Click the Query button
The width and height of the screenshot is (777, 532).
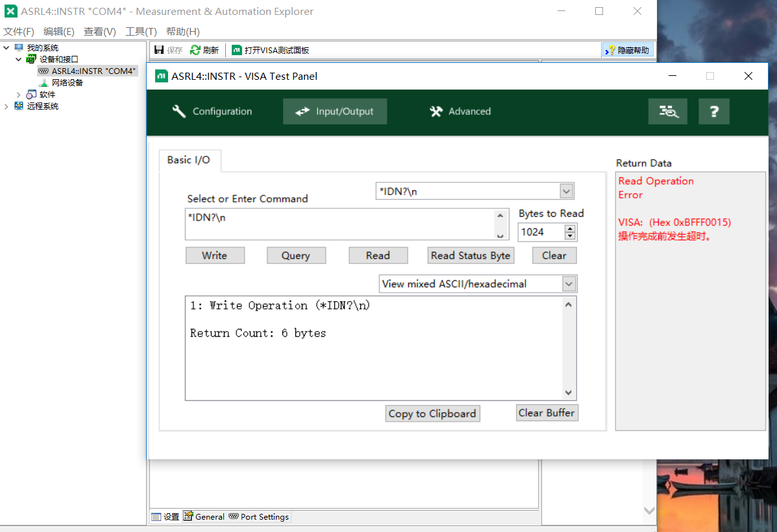pyautogui.click(x=297, y=256)
